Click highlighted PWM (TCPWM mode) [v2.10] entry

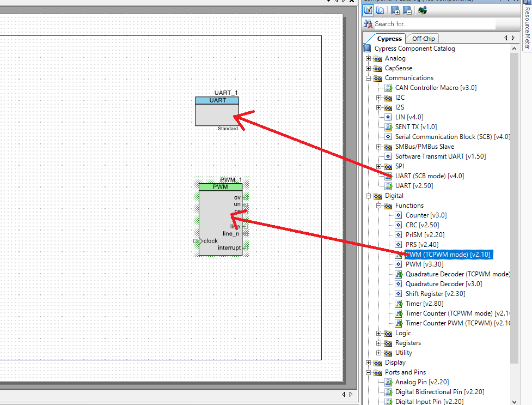(449, 255)
